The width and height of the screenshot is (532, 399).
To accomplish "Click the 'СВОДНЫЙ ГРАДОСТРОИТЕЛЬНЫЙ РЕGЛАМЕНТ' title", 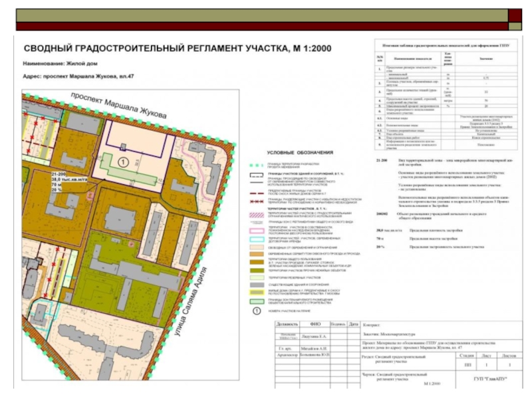I will point(177,49).
